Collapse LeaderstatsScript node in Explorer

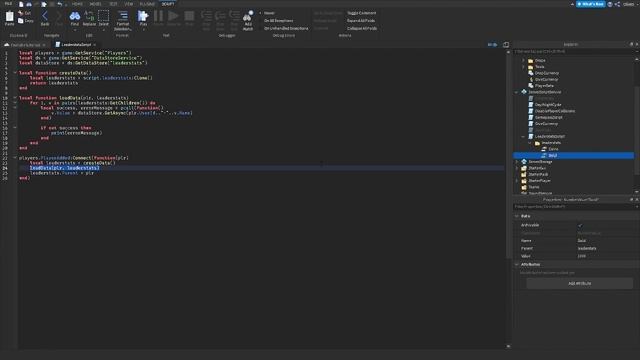(523, 136)
